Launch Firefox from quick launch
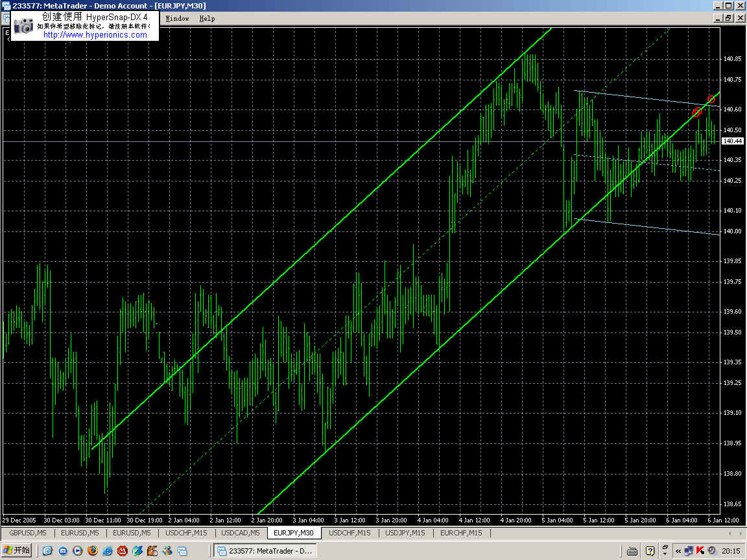Image resolution: width=747 pixels, height=560 pixels. tap(93, 551)
